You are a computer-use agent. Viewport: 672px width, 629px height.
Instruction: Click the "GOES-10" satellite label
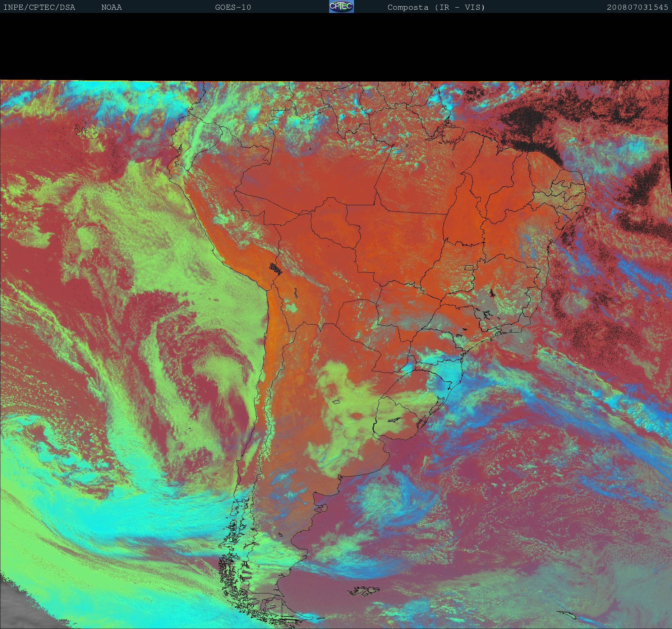(233, 7)
